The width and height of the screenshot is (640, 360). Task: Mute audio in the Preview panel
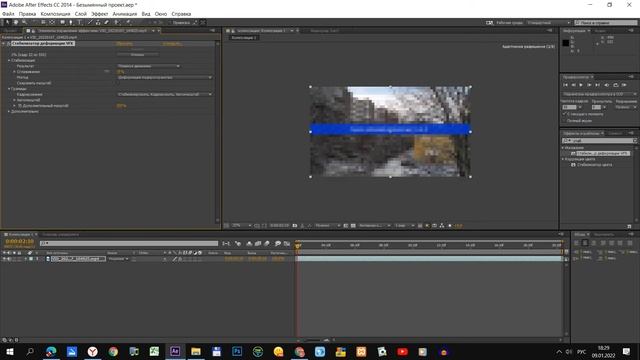607,85
